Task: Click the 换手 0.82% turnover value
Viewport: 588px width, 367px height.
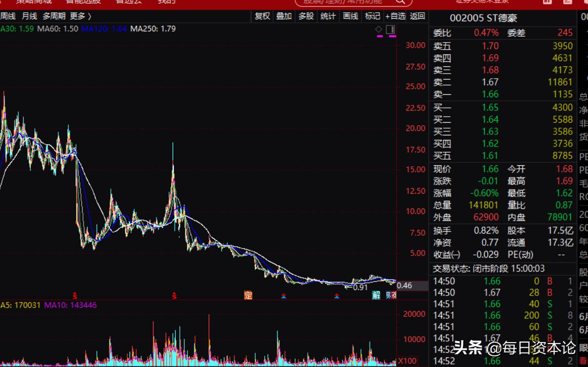Action: 486,231
